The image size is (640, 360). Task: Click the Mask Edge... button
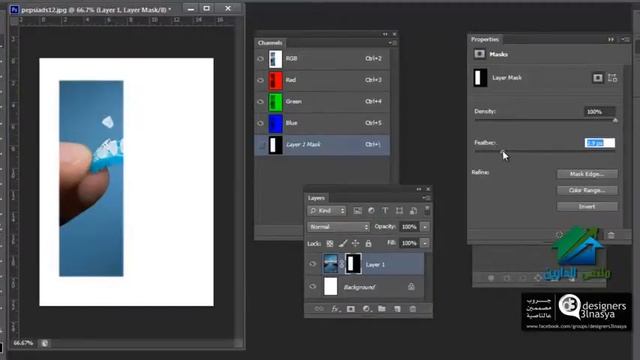tap(587, 174)
